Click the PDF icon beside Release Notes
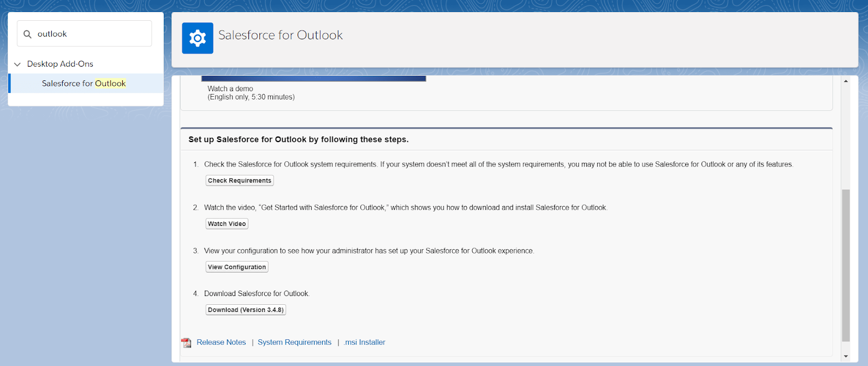Viewport: 868px width, 366px height. [187, 343]
